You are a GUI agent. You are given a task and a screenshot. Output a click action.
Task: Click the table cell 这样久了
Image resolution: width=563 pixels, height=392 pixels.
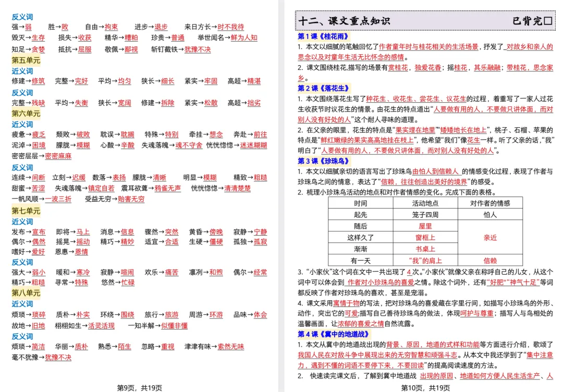click(361, 238)
